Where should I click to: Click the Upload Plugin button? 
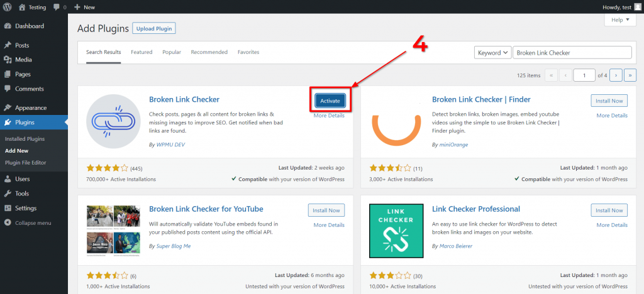(154, 29)
